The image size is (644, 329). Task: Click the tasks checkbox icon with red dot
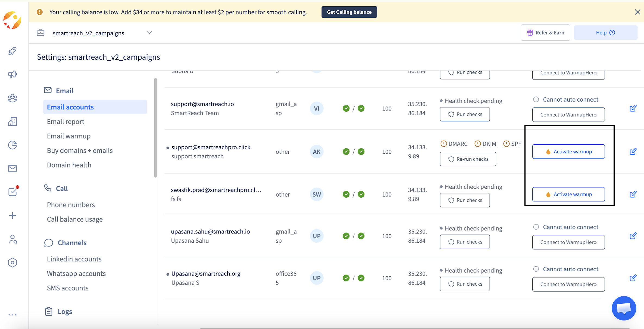12,192
